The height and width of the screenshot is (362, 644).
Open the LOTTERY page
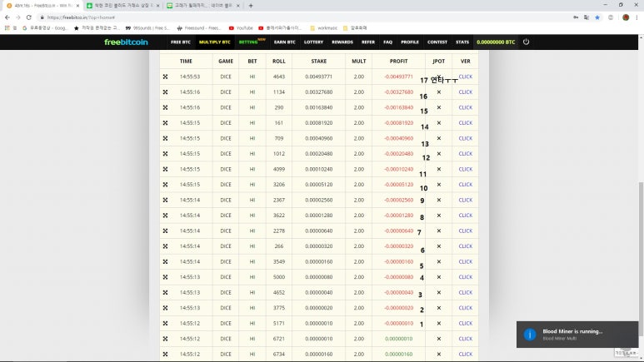click(313, 42)
